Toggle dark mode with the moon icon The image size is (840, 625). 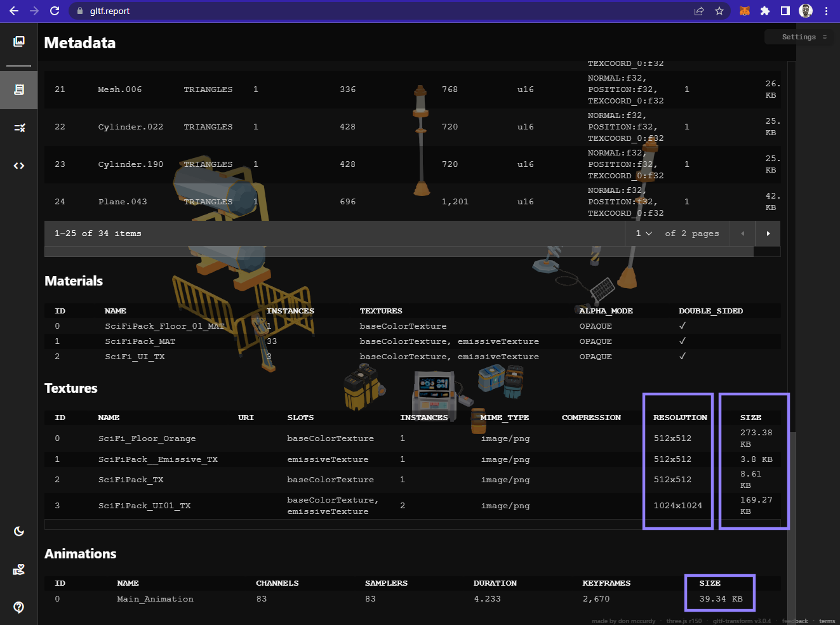click(x=19, y=531)
